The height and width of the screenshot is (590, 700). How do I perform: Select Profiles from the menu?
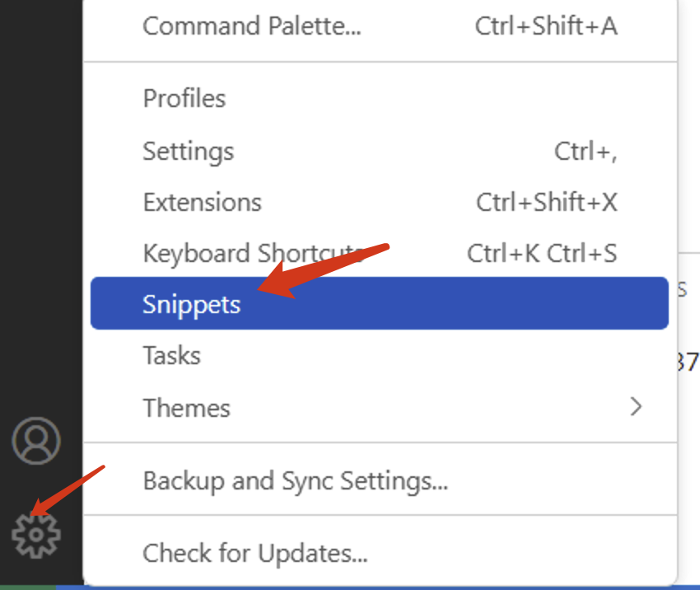click(x=380, y=98)
